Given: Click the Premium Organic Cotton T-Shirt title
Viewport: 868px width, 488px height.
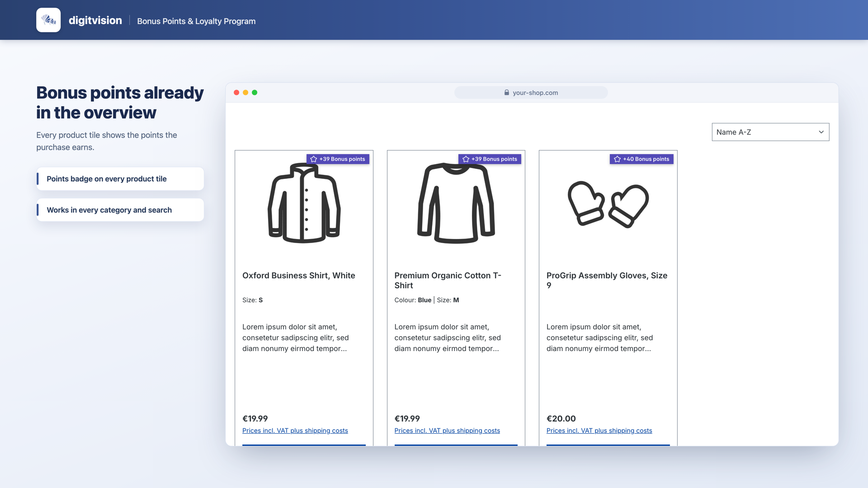Looking at the screenshot, I should click(x=448, y=281).
